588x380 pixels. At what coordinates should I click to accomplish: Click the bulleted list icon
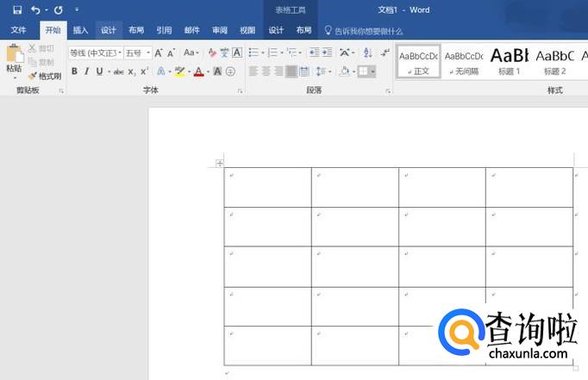(253, 53)
